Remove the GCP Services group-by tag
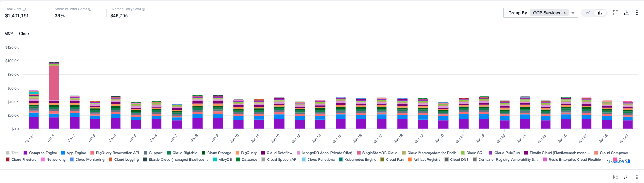 [565, 13]
